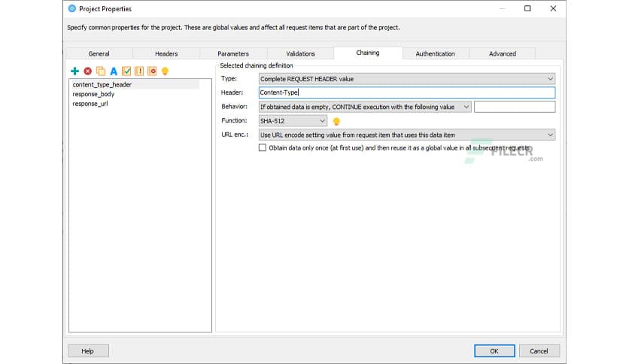Expand the Behavior dropdown
The image size is (629, 364).
click(365, 107)
